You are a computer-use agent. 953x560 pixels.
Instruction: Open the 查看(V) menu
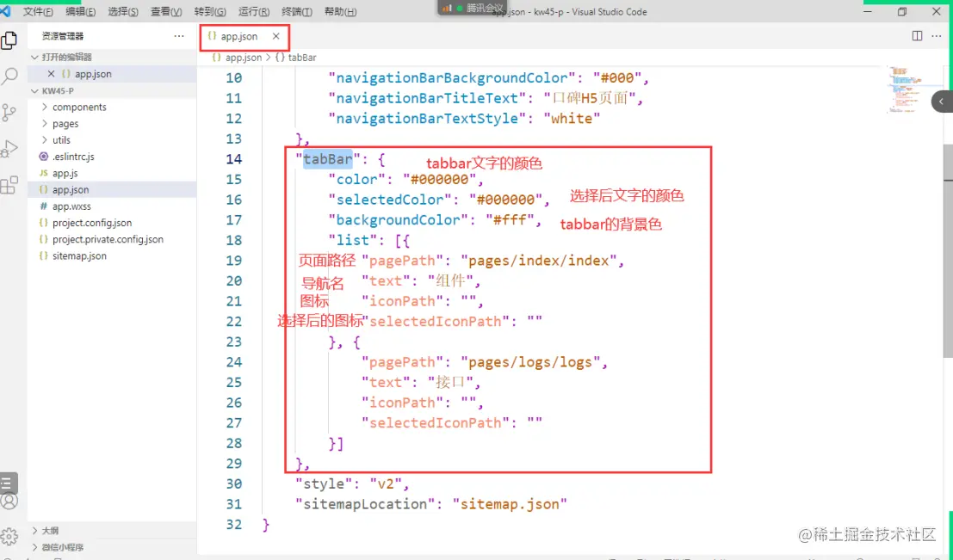pyautogui.click(x=166, y=11)
